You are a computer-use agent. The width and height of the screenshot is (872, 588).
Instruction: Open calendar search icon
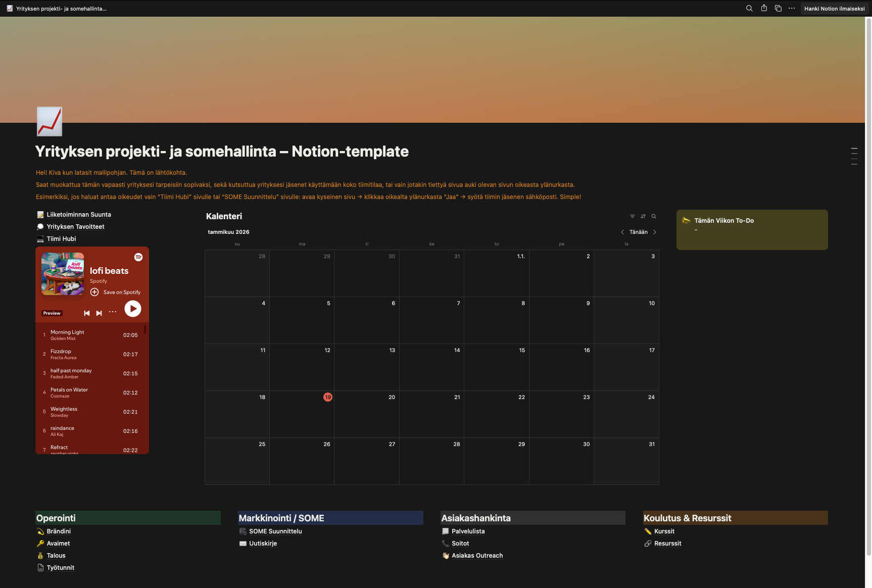pyautogui.click(x=654, y=216)
